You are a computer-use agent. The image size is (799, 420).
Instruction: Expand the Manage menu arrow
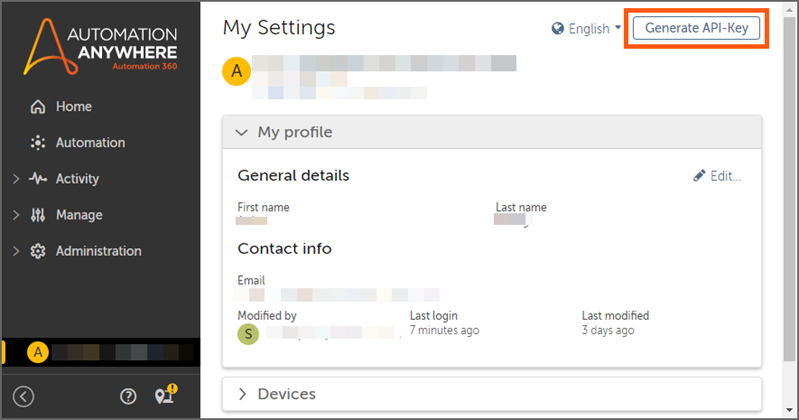click(16, 215)
